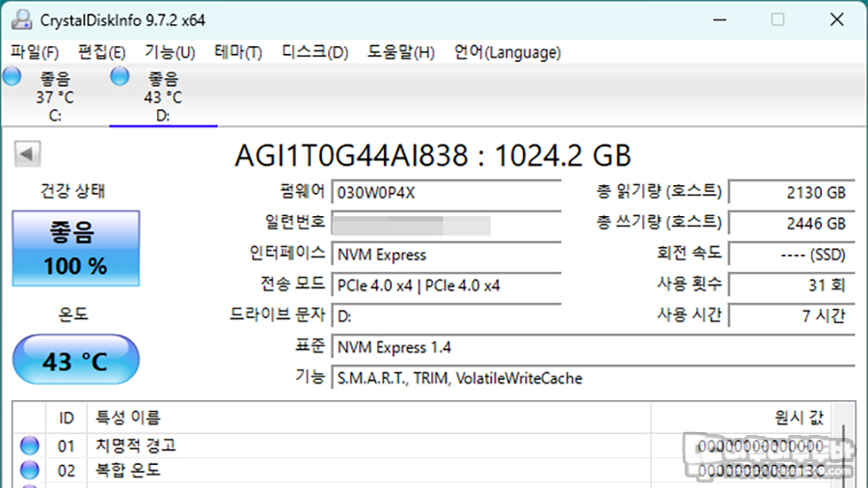Click the 드라이브 문자 label
The height and width of the screenshot is (488, 868).
[x=278, y=314]
